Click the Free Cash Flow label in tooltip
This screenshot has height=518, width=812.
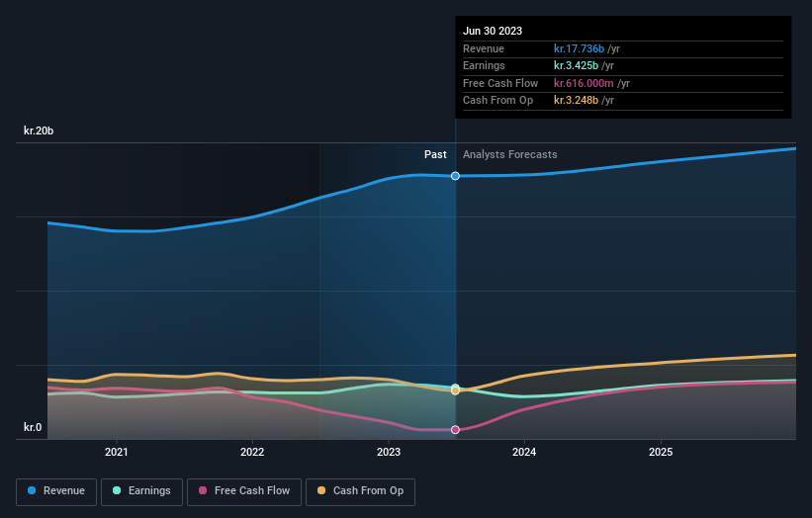[500, 83]
